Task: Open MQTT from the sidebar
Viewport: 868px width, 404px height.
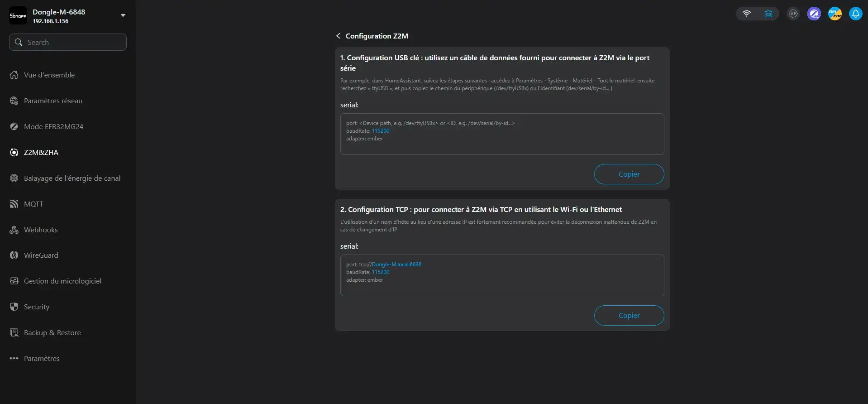Action: (x=33, y=204)
